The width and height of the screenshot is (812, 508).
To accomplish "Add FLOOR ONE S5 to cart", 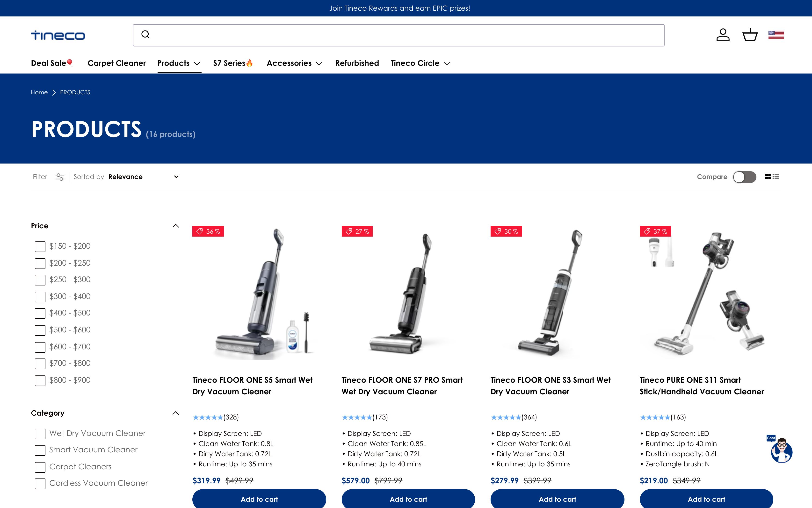I will (x=259, y=499).
